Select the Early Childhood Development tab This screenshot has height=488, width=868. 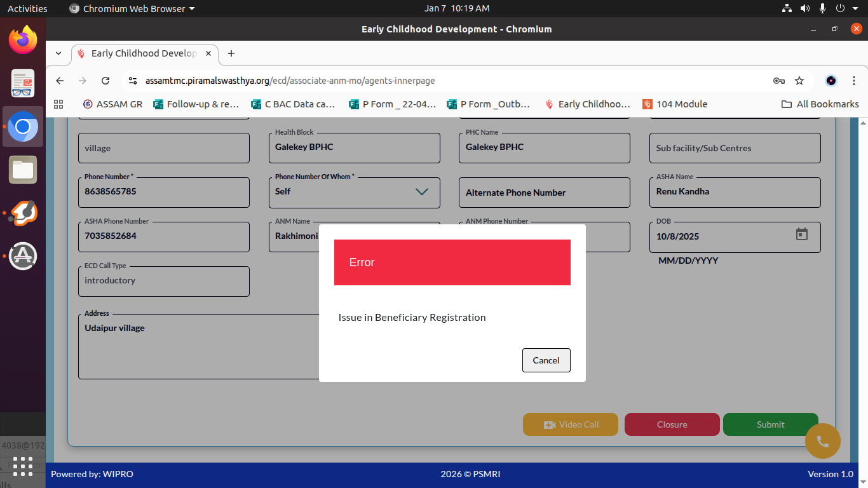144,53
